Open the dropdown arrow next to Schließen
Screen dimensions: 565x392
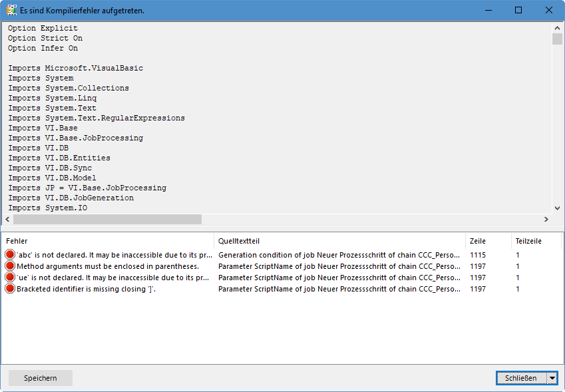[x=552, y=378]
